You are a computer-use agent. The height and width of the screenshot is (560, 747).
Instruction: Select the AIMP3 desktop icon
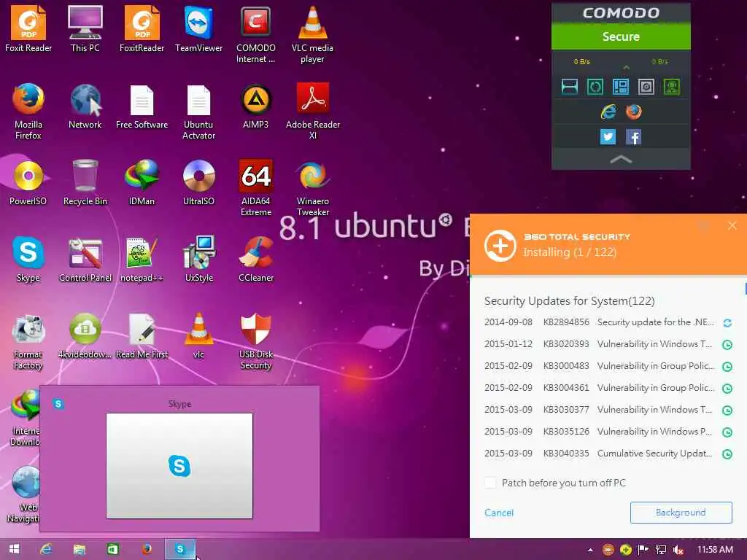point(256,106)
